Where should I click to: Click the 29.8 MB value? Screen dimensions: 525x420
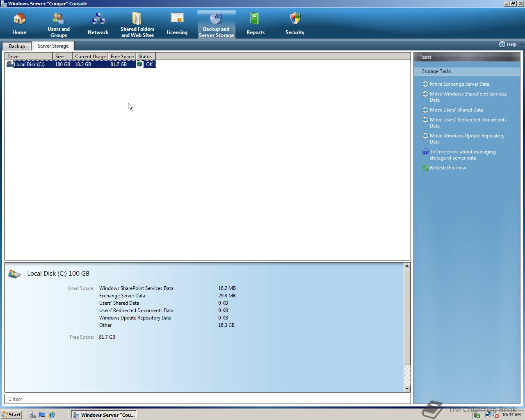click(227, 296)
